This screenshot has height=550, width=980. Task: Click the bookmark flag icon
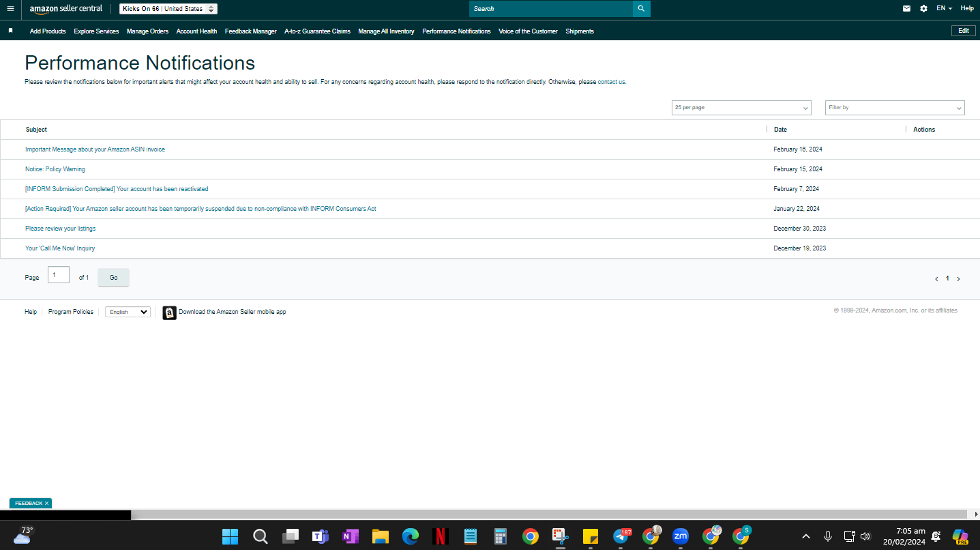click(x=10, y=31)
